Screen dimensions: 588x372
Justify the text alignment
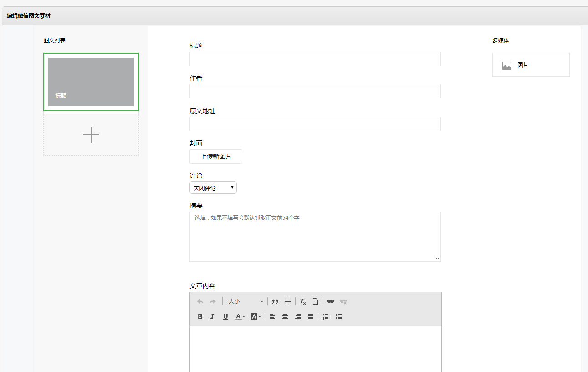coord(311,316)
